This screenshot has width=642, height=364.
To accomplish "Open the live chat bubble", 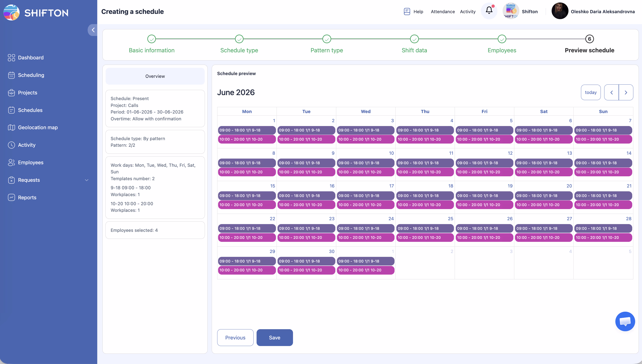I will (625, 321).
